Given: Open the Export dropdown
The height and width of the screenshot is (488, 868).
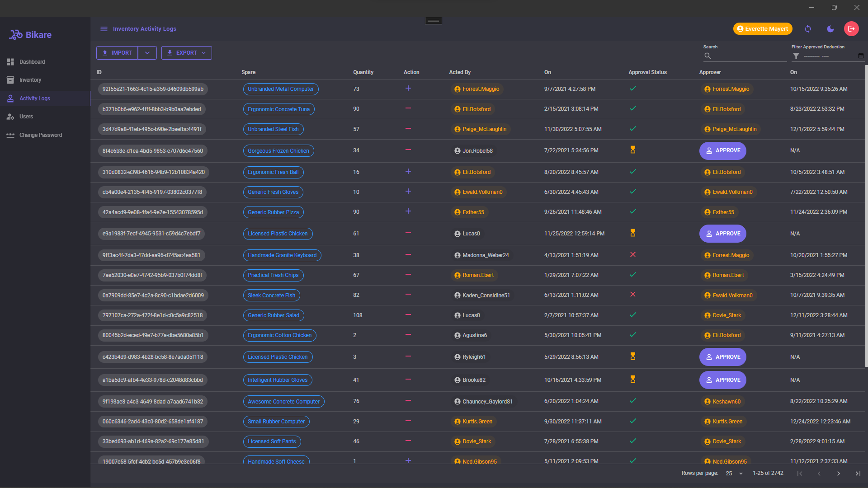Looking at the screenshot, I should tap(187, 53).
